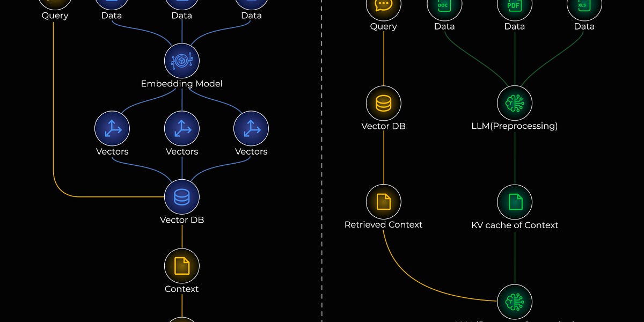The height and width of the screenshot is (322, 644).
Task: Click the "Retrieved Context" label
Action: click(x=384, y=224)
